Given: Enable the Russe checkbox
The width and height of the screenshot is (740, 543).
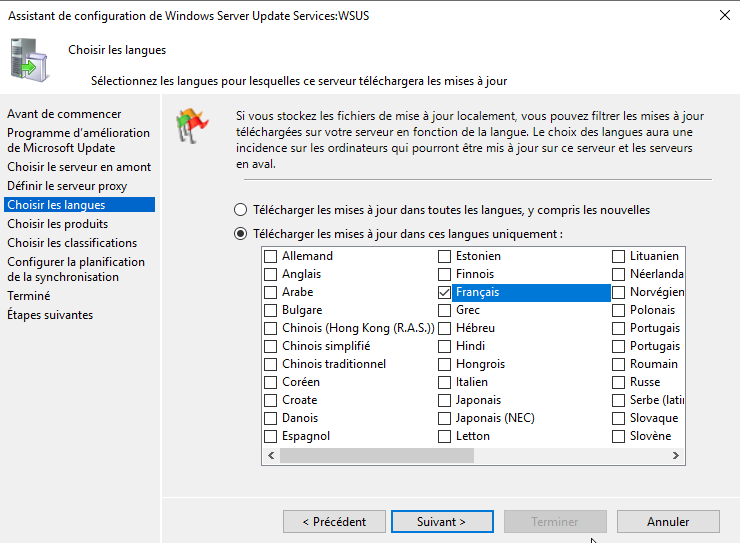Looking at the screenshot, I should coord(618,382).
